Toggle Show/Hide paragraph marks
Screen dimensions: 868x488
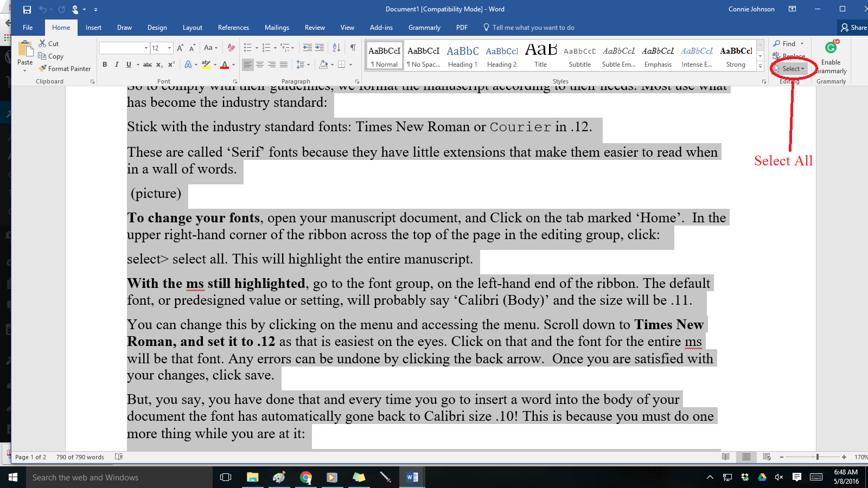[353, 48]
